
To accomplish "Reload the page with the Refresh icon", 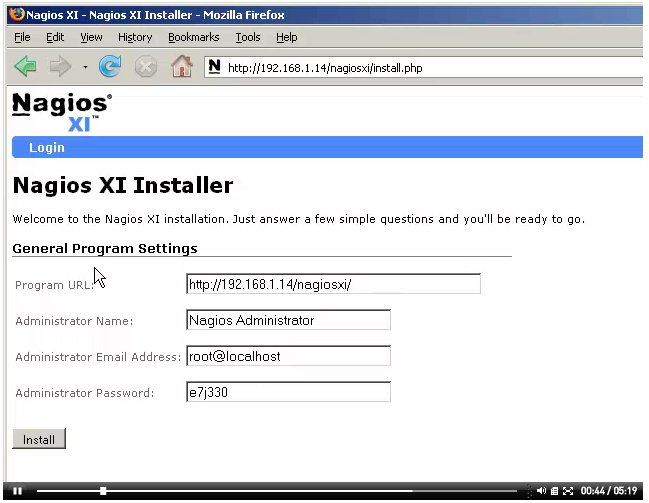I will [110, 66].
